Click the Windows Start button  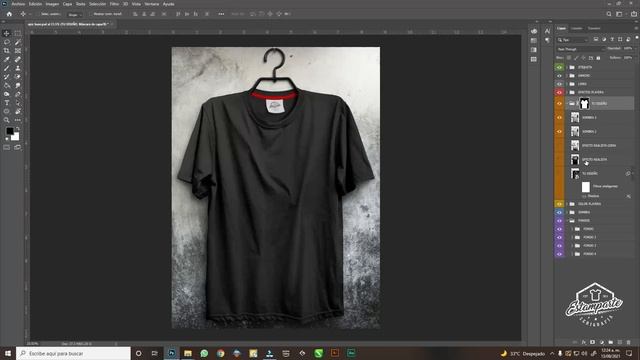point(8,353)
